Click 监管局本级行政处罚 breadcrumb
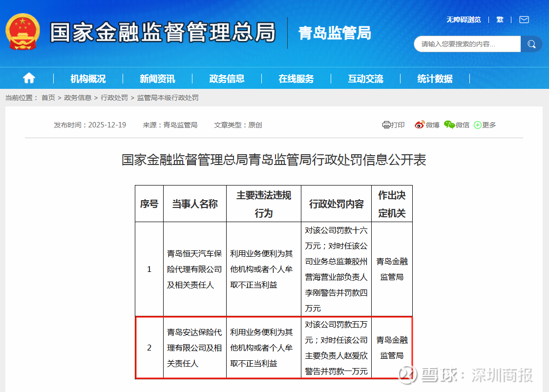The width and height of the screenshot is (549, 392). pos(168,98)
